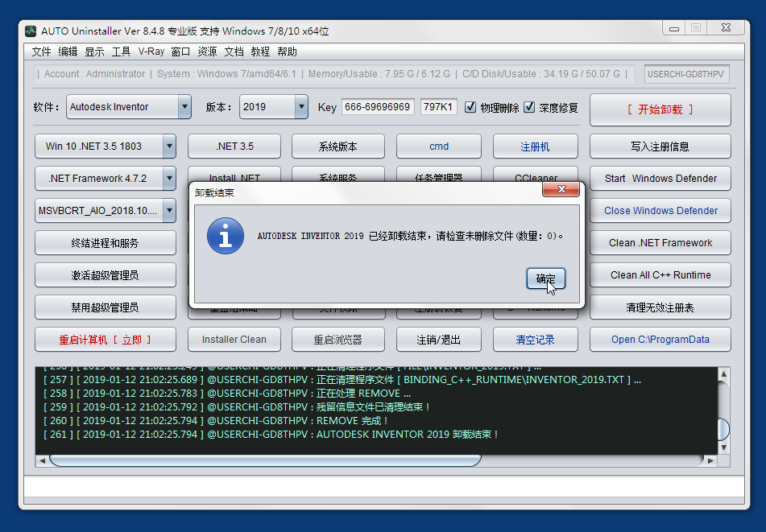Click the log horizontal scrollbar thumb

pos(265,460)
